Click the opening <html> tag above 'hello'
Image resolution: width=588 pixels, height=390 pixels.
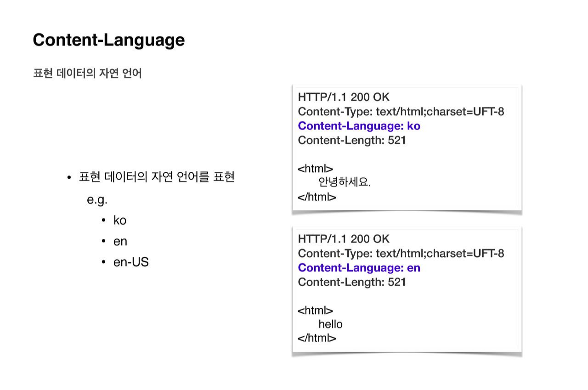(316, 311)
